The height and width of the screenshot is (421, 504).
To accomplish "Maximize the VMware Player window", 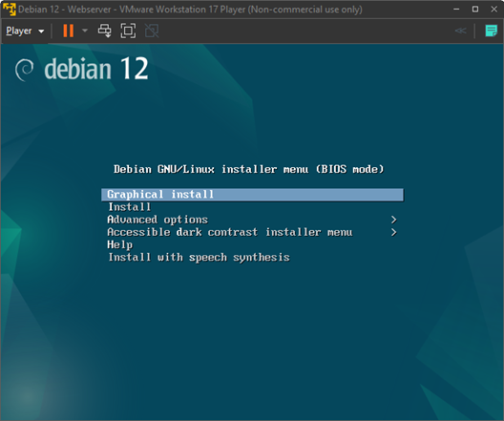I will tap(475, 10).
